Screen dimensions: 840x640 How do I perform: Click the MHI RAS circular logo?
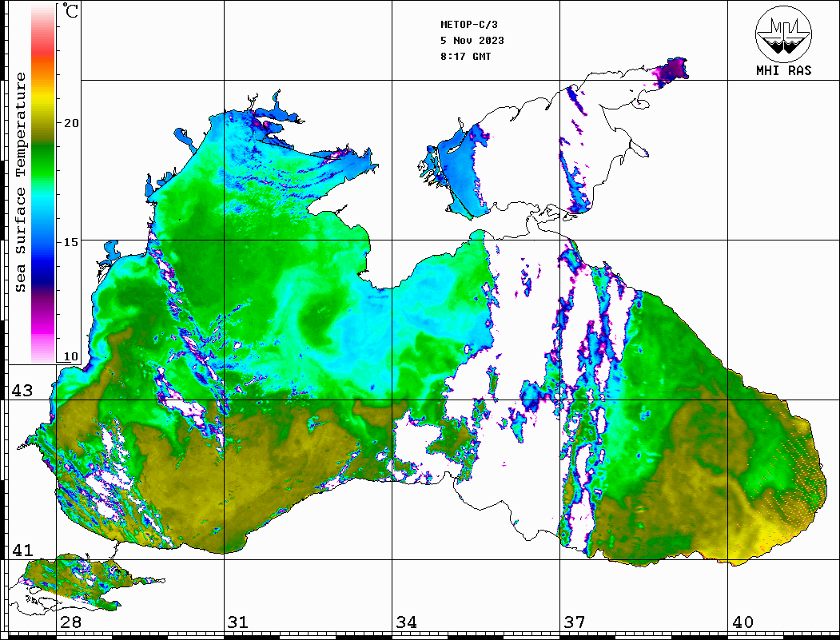click(x=783, y=34)
